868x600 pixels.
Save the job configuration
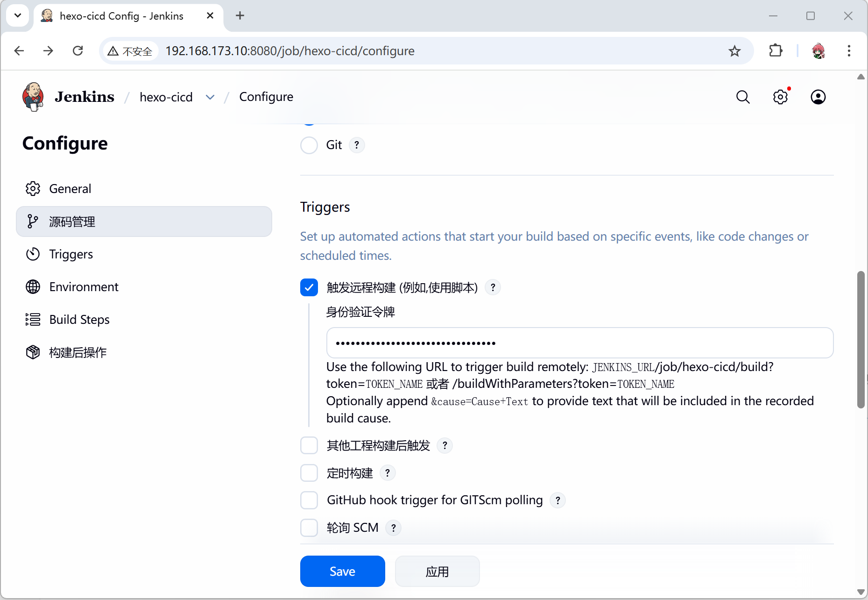(342, 571)
